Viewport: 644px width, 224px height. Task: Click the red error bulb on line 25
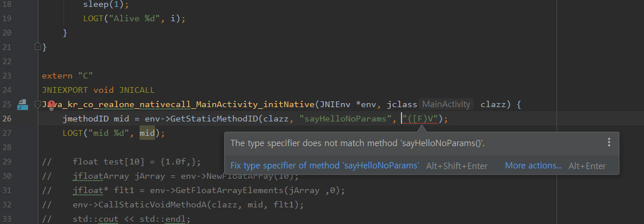51,104
